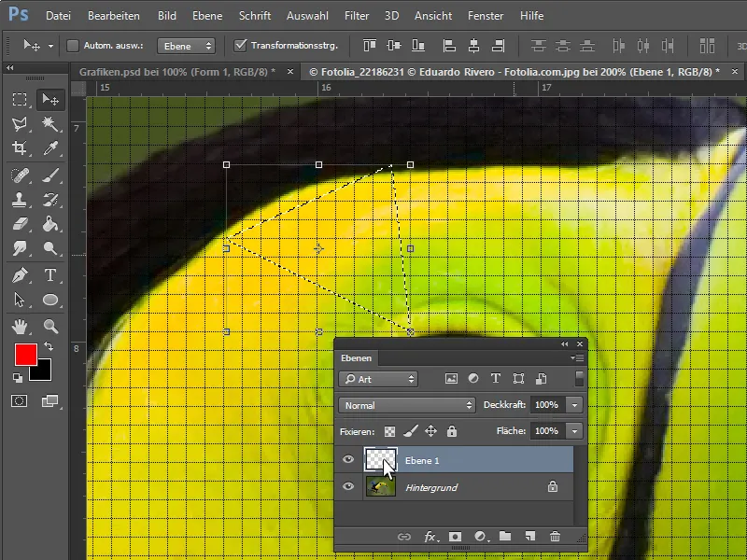Hide the Hintergrund layer
747x560 pixels.
click(347, 487)
